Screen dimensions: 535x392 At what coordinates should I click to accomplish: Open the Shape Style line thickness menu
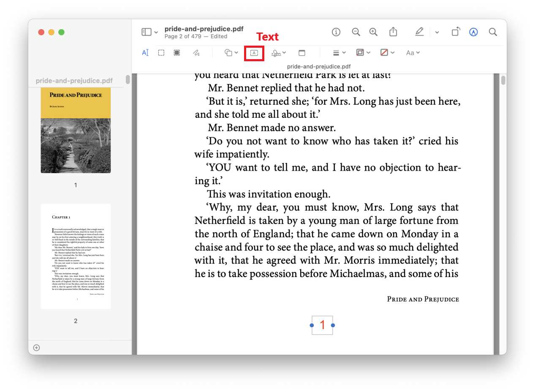click(338, 52)
